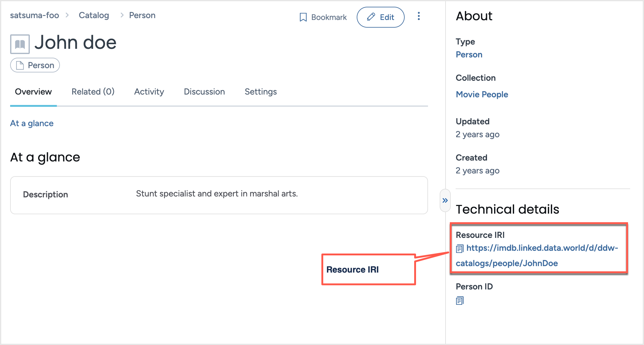This screenshot has height=345, width=644.
Task: Copy the Resource IRI using its copy icon
Action: [x=460, y=249]
